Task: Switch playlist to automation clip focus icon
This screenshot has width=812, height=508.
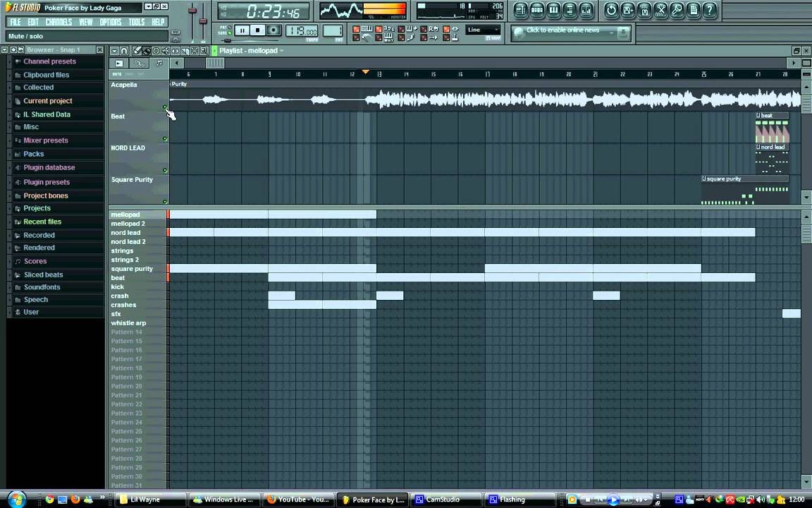Action: click(x=140, y=64)
